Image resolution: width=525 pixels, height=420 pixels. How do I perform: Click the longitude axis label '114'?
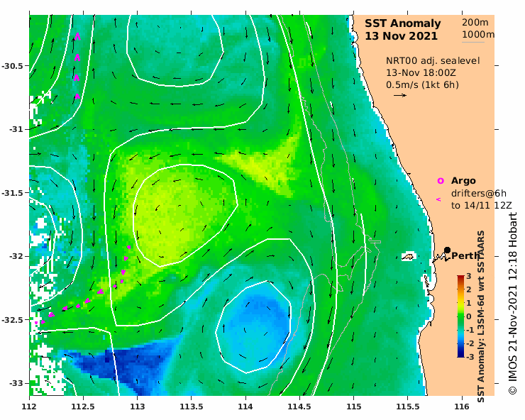(245, 407)
